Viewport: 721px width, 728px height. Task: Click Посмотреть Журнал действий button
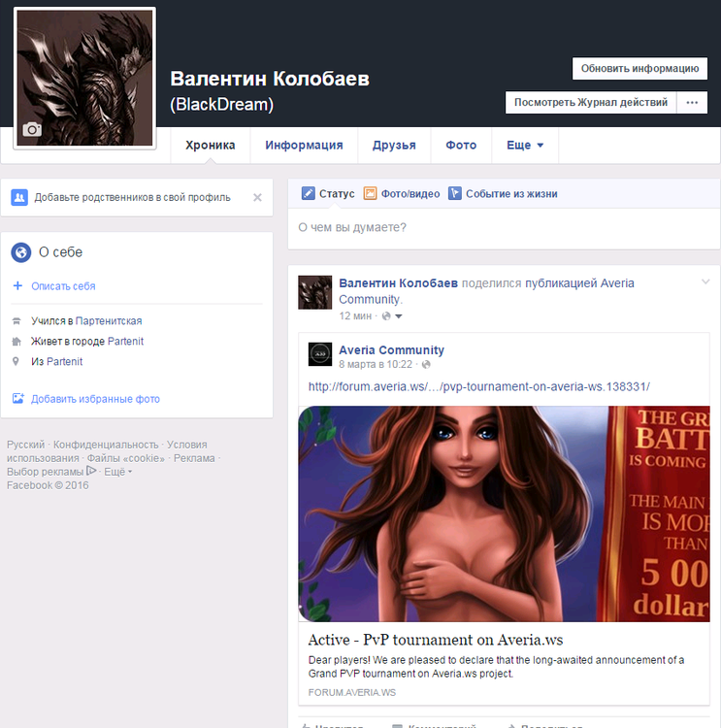pyautogui.click(x=591, y=103)
